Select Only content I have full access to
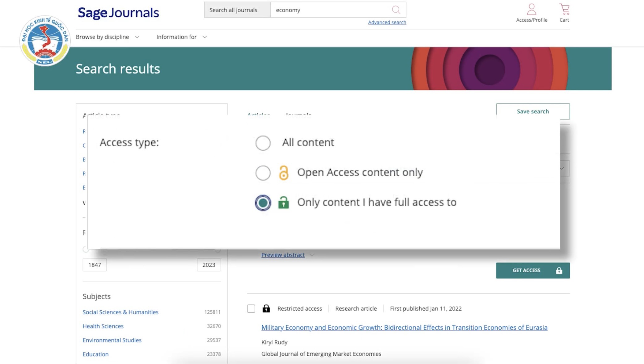Image resolution: width=644 pixels, height=364 pixels. point(263,203)
